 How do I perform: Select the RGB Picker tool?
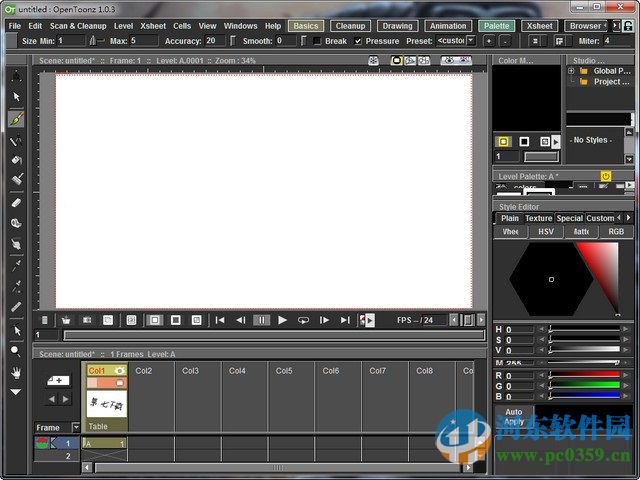[16, 287]
